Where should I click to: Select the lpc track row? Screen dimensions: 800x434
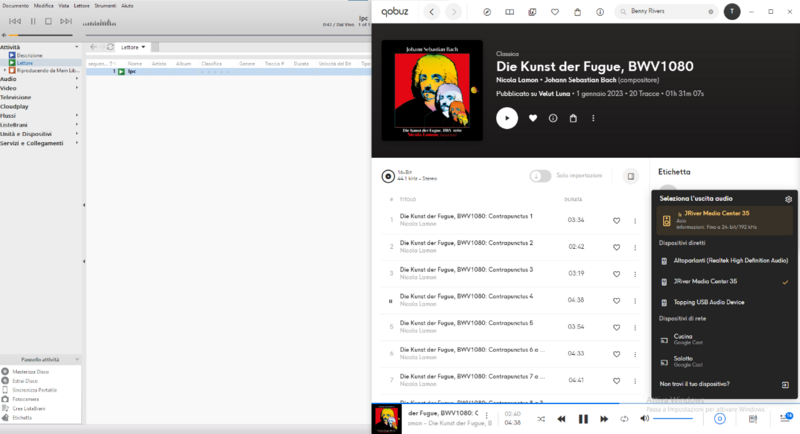(228, 71)
